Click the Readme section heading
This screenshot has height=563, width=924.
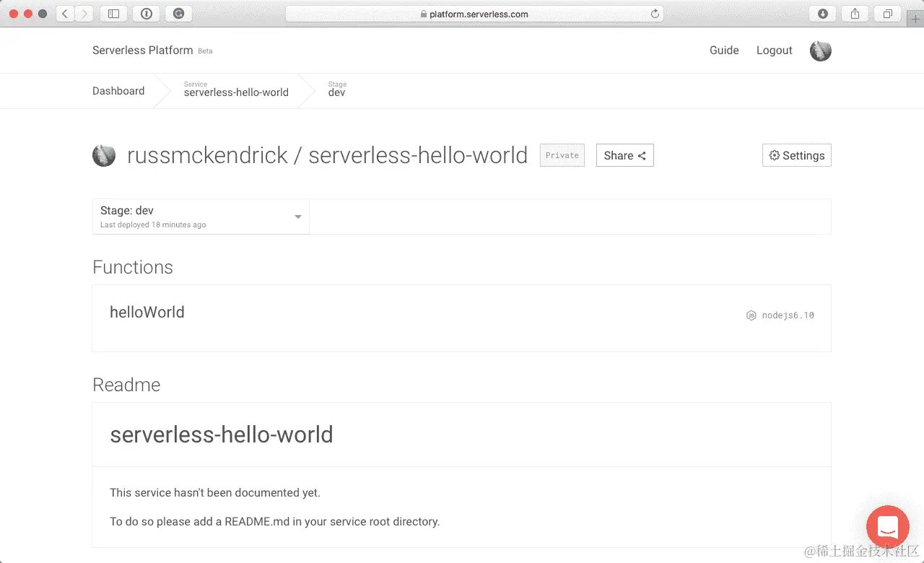coord(126,385)
